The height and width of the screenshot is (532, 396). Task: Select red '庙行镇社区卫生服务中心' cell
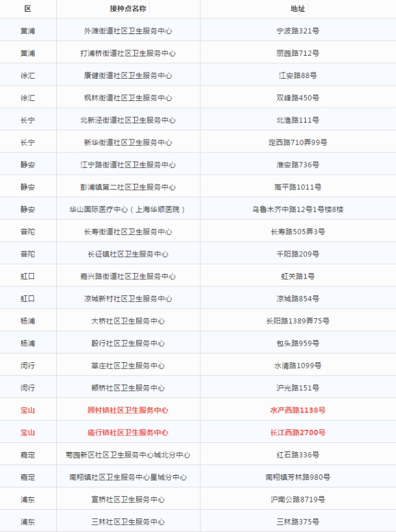coord(128,432)
